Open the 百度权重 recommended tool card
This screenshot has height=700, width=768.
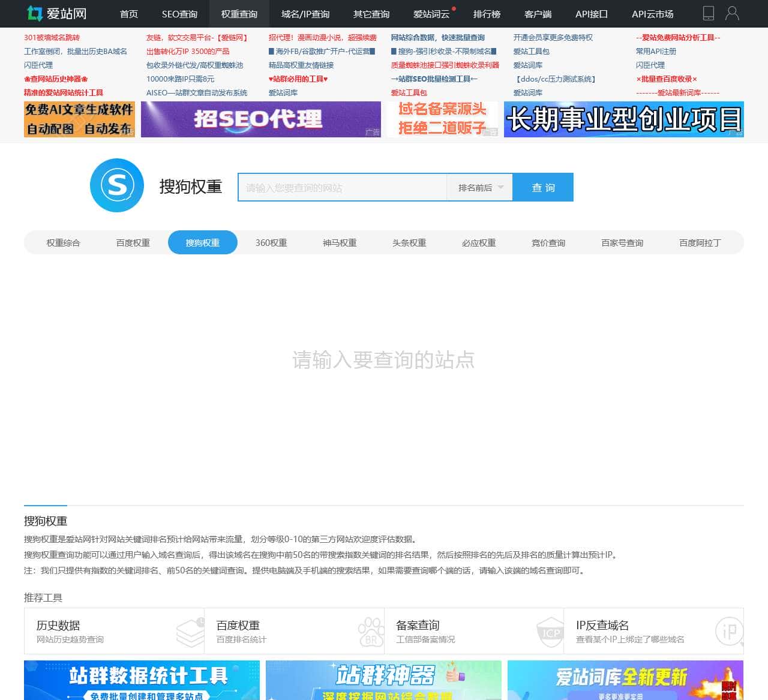294,631
